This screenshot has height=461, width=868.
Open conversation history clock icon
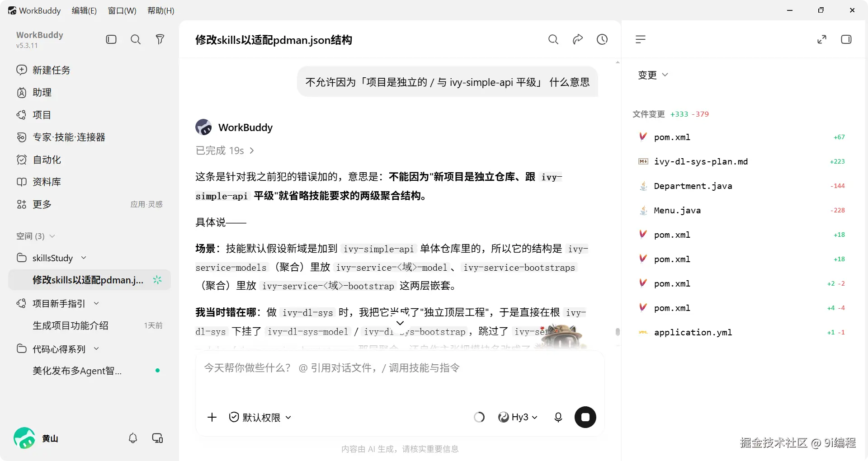(x=602, y=39)
